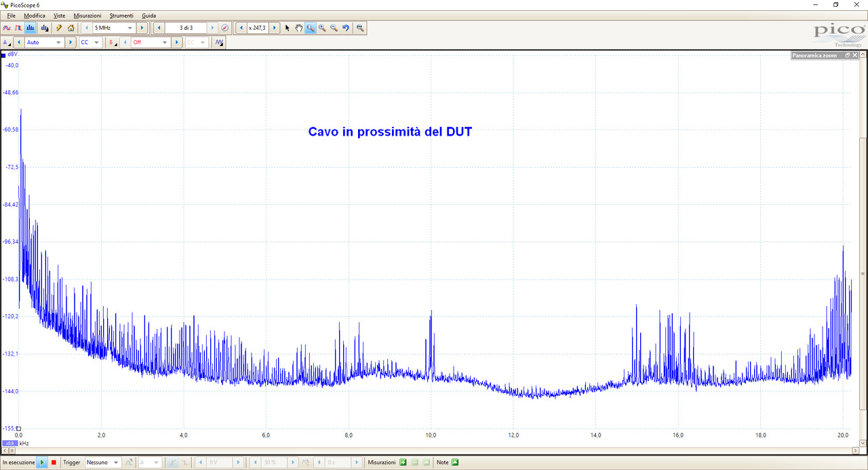Open spectrum options icon
868x470 pixels.
[45, 28]
